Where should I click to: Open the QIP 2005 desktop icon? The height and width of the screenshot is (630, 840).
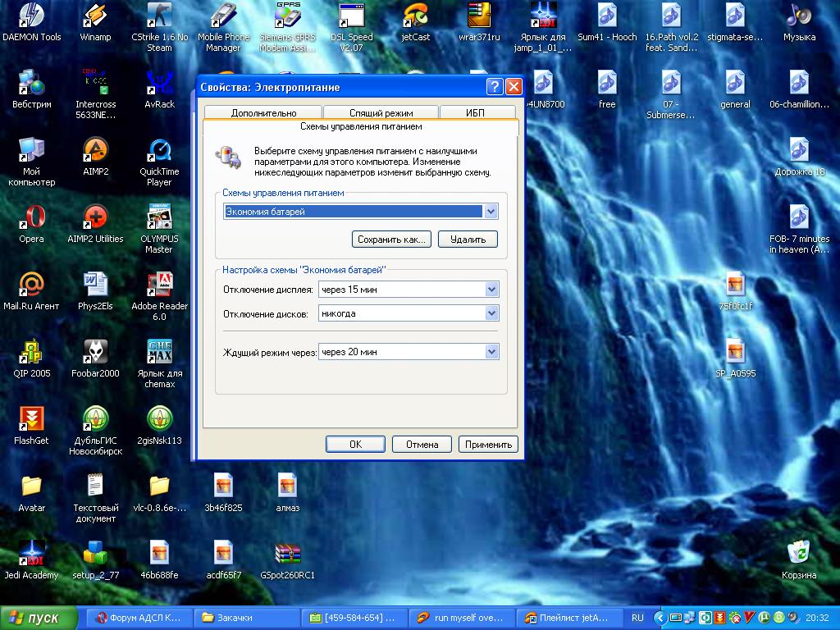[31, 353]
